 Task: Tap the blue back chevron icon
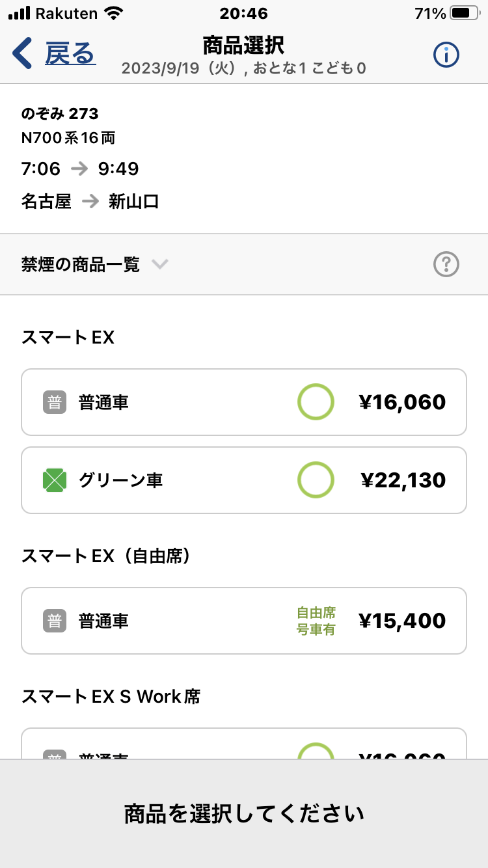(22, 53)
